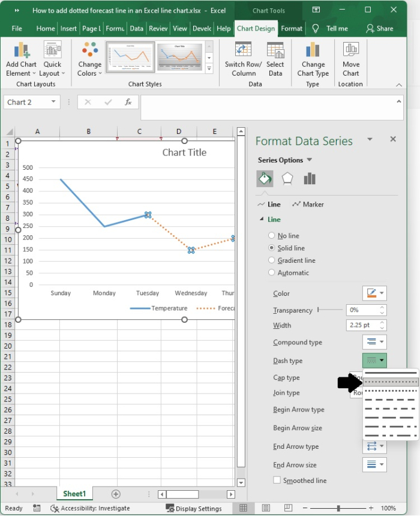420x516 pixels.
Task: Click the formula bar Enter checkmark icon
Action: point(108,102)
